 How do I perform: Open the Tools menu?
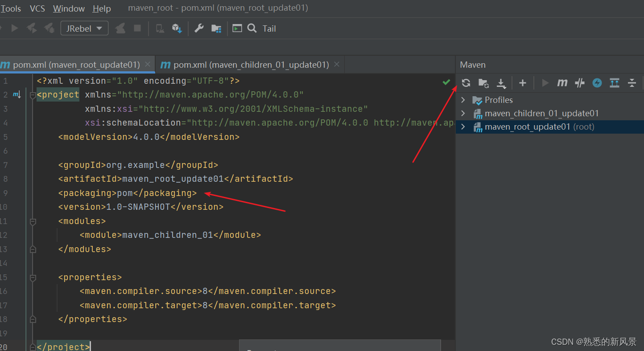pyautogui.click(x=11, y=8)
